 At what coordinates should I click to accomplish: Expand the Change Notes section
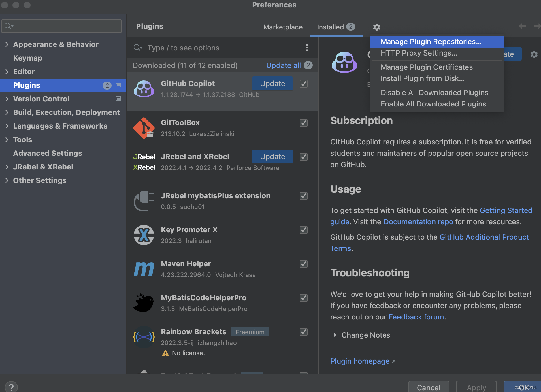point(335,335)
